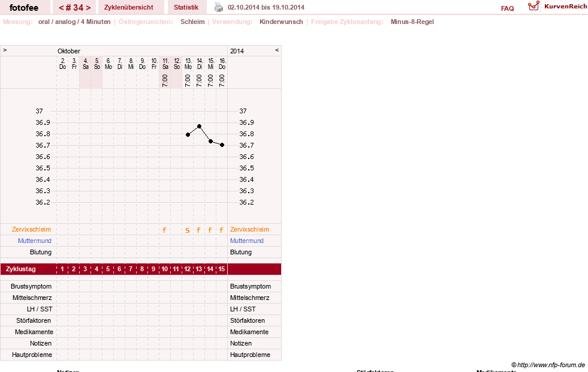Click the left Mittelschmerz row label
This screenshot has width=588, height=372.
pyautogui.click(x=32, y=298)
